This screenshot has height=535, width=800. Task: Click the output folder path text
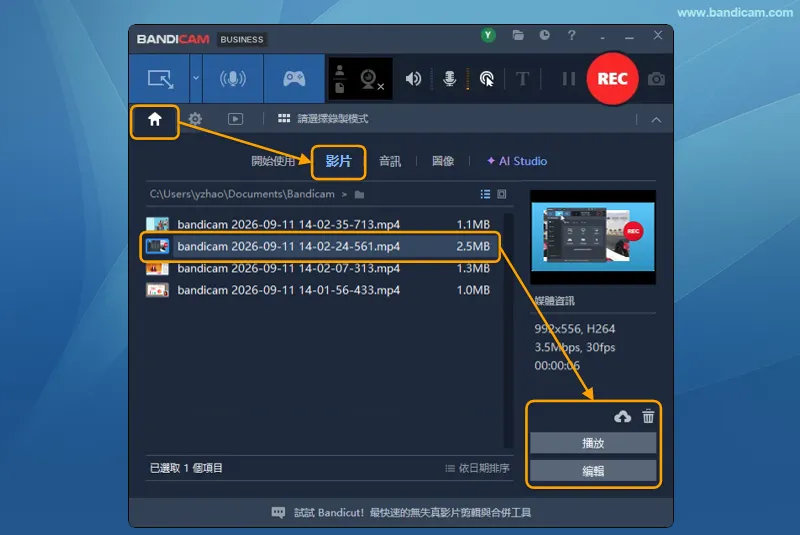click(242, 194)
